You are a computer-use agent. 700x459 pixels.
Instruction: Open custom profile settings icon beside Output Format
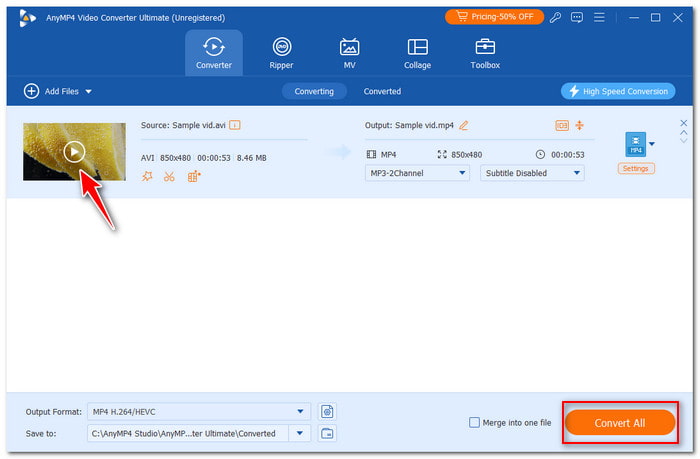pos(327,412)
